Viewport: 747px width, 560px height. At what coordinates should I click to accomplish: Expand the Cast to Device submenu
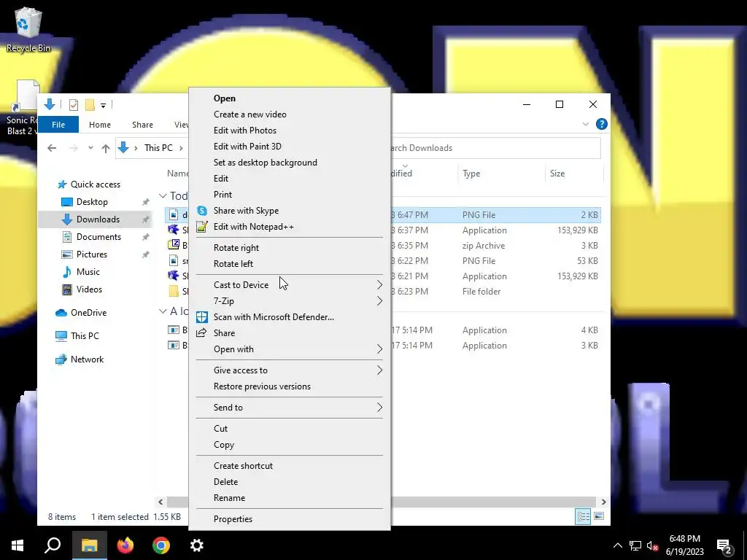pos(290,285)
